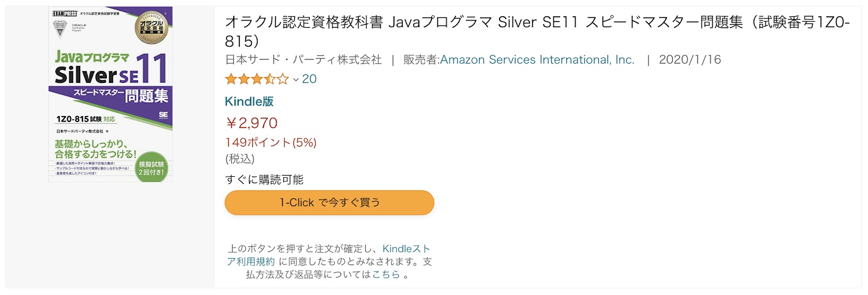Click the gold オラクル認定資格 badge on the cover
Viewport: 868px width, 295px height.
point(151,27)
